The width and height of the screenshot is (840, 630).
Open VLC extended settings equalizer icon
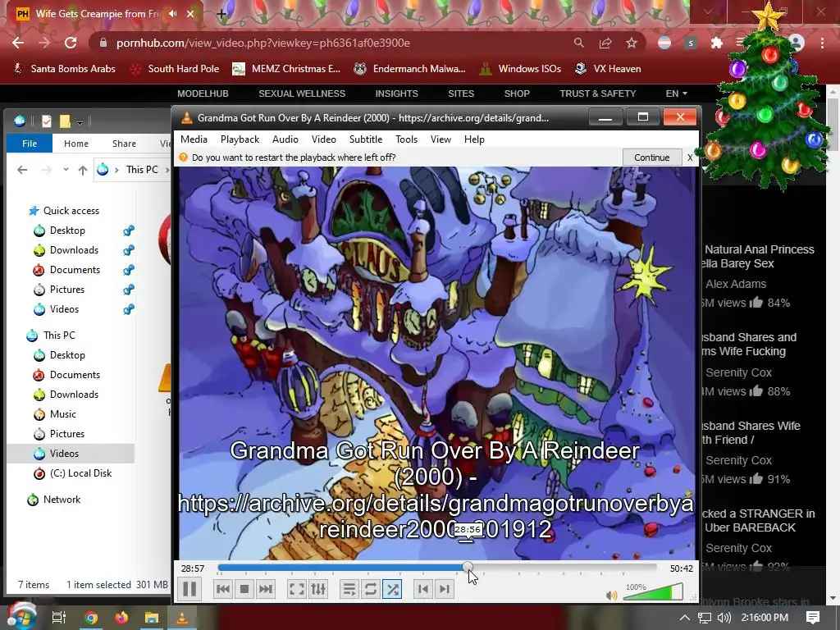click(318, 589)
